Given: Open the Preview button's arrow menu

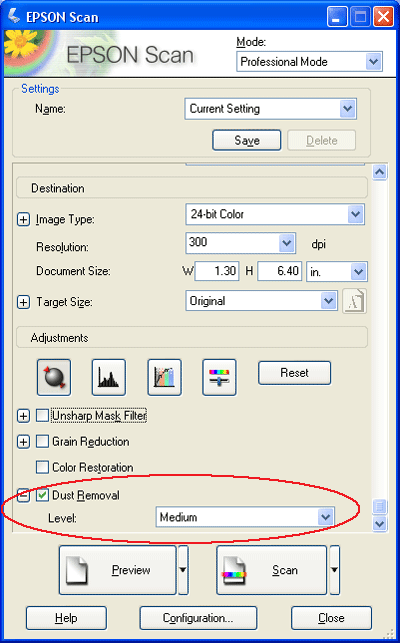Looking at the screenshot, I should pyautogui.click(x=183, y=570).
